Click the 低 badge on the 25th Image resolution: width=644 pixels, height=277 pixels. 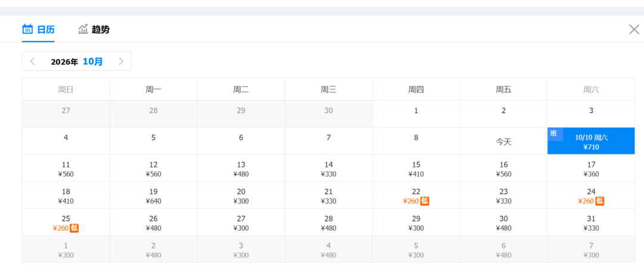coord(75,228)
